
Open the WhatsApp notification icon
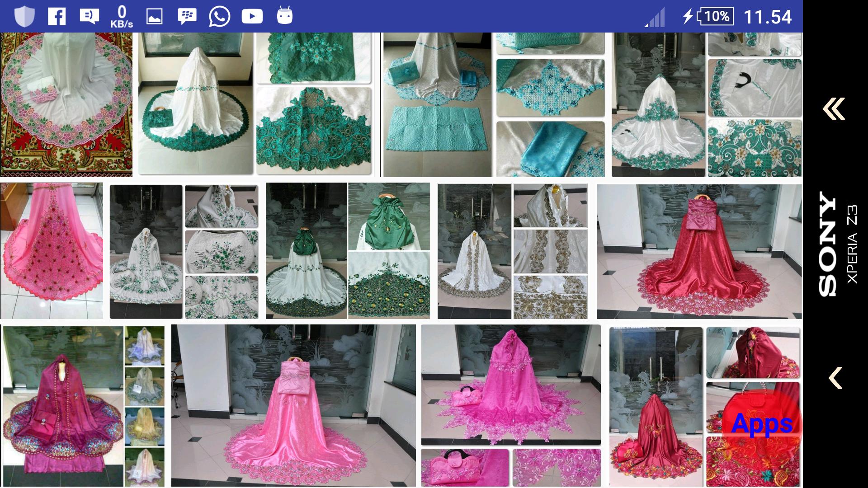220,17
